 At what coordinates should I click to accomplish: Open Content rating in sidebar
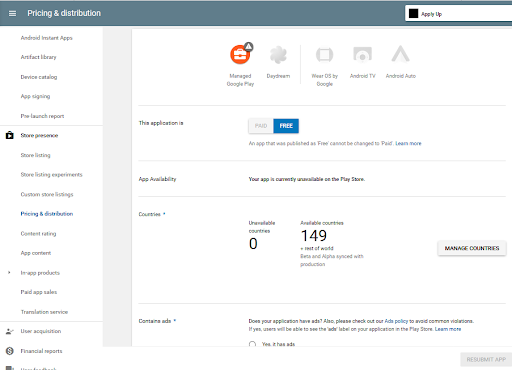(38, 234)
